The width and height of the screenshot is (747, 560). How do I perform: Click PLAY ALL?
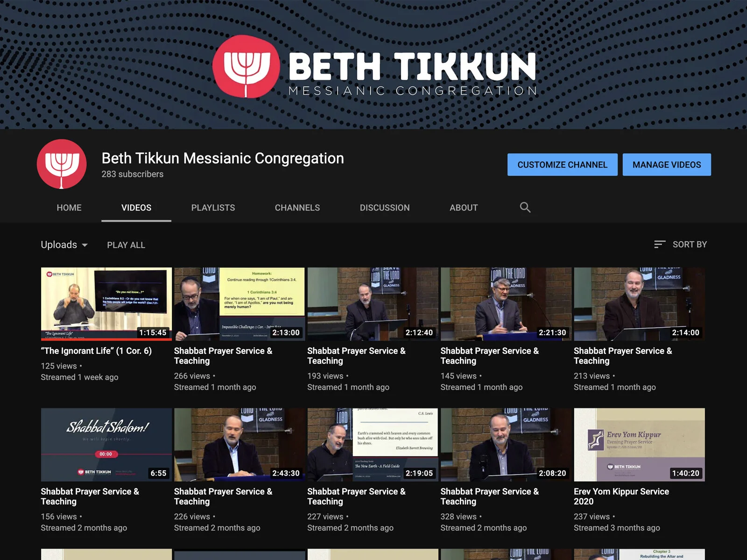click(x=126, y=245)
